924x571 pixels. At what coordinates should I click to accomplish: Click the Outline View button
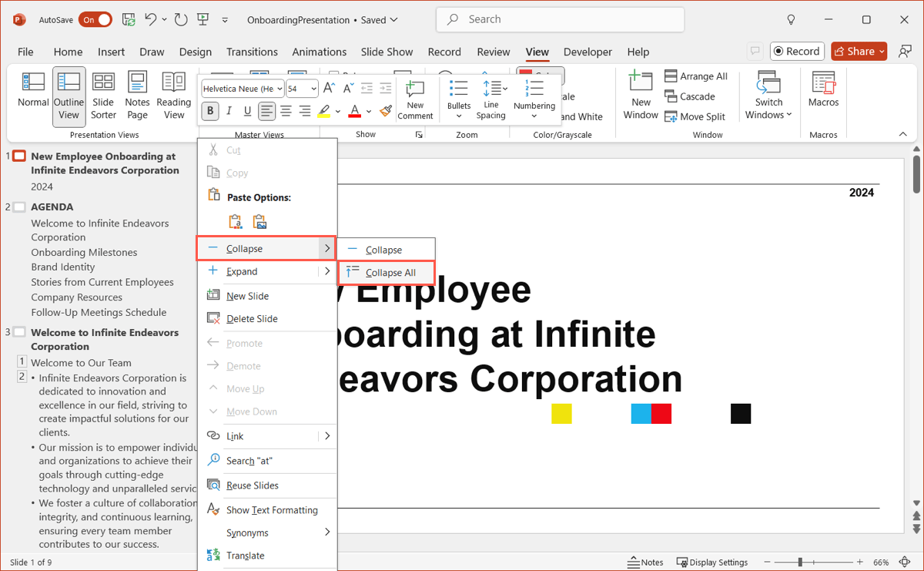(x=69, y=96)
